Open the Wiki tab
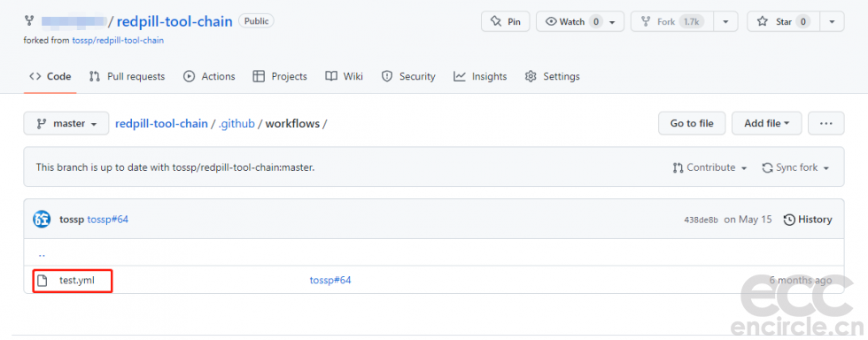This screenshot has height=340, width=868. 344,76
